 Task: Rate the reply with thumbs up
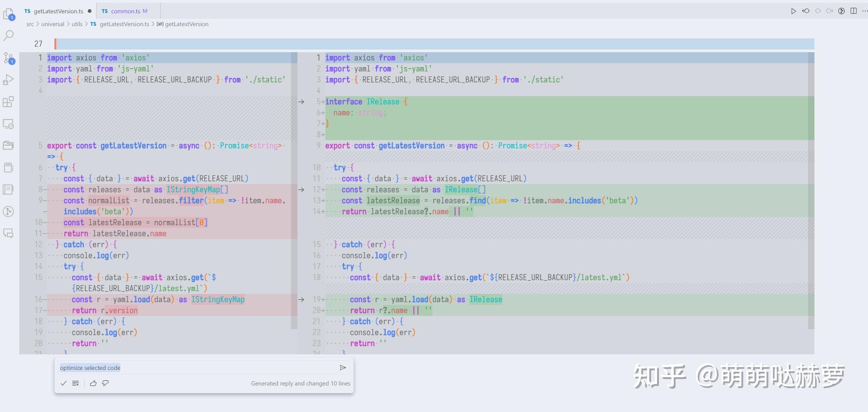(x=93, y=383)
